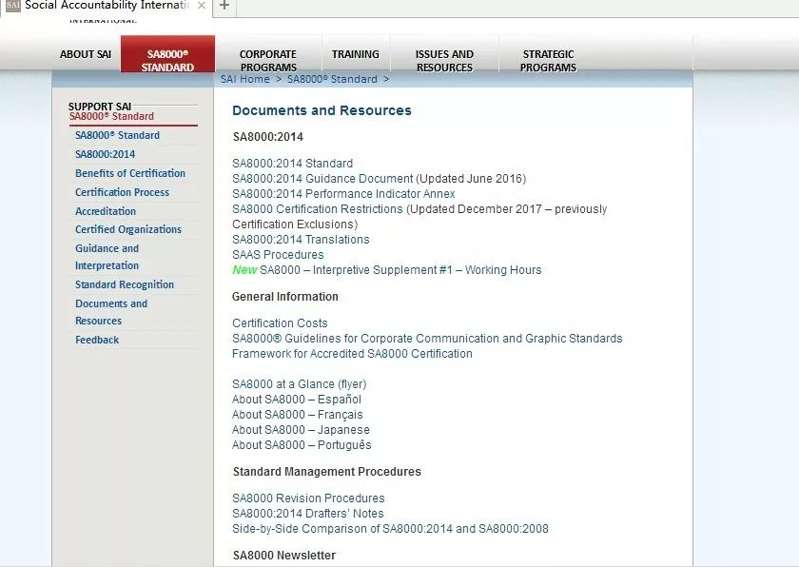This screenshot has height=567, width=799.
Task: Open Interpretive Supplement #1 Working Hours link
Action: pos(400,270)
